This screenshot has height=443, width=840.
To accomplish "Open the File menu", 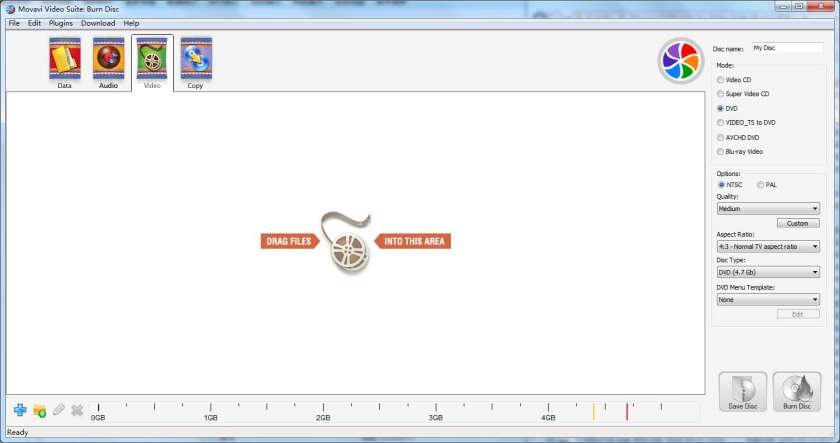I will (x=14, y=24).
